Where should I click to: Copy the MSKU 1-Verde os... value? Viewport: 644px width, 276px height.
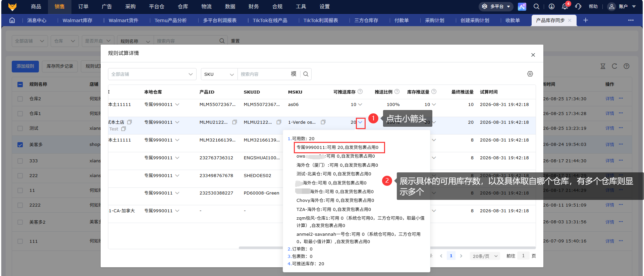pyautogui.click(x=323, y=122)
